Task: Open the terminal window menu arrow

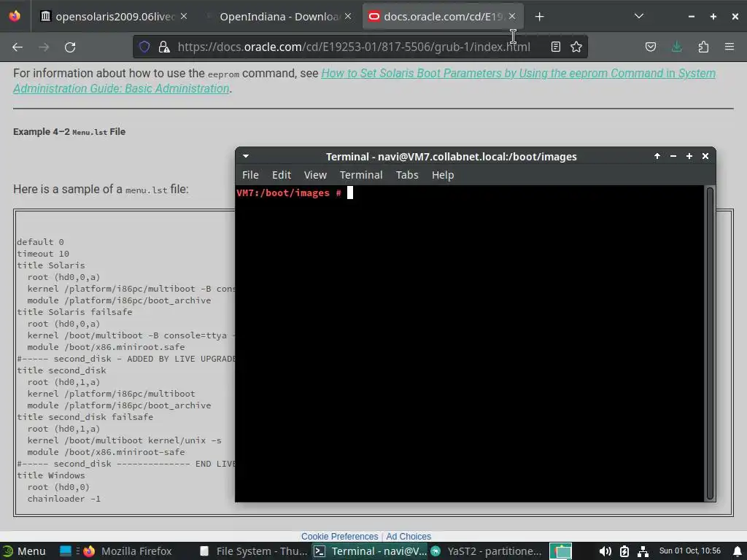Action: tap(246, 156)
